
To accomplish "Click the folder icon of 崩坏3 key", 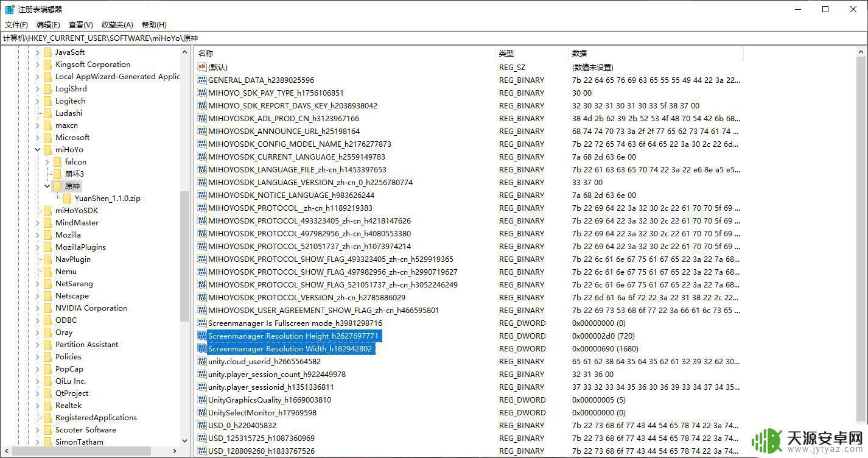I will click(57, 174).
